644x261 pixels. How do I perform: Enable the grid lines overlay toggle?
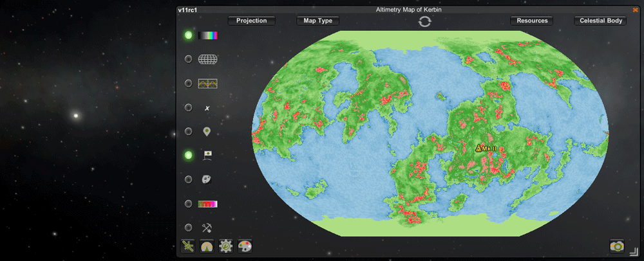point(189,59)
